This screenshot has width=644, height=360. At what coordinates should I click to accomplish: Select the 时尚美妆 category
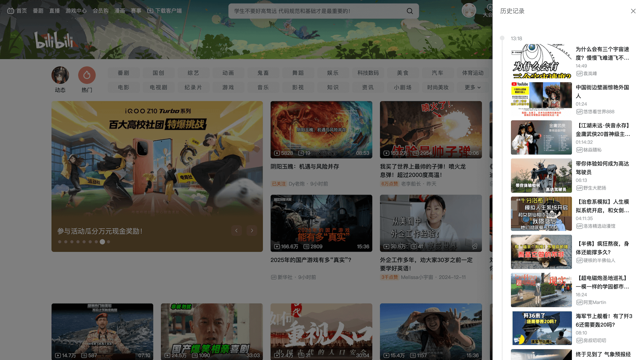point(438,87)
